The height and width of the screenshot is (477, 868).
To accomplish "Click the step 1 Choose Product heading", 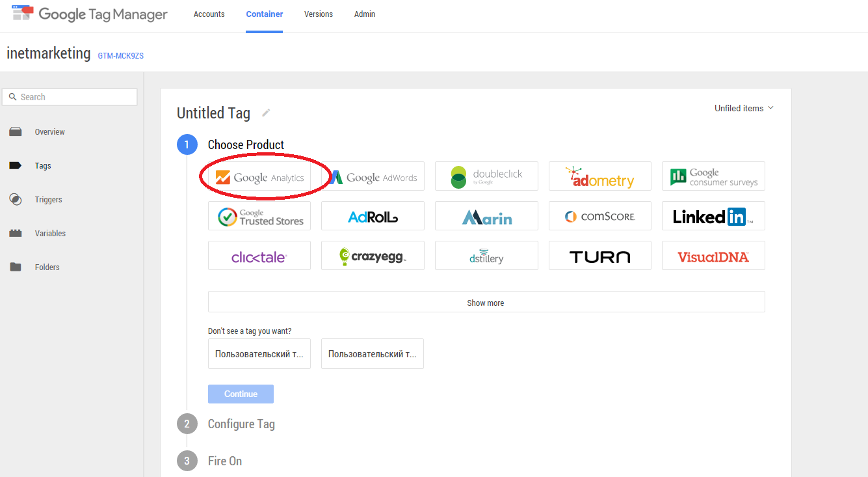I will (x=246, y=144).
